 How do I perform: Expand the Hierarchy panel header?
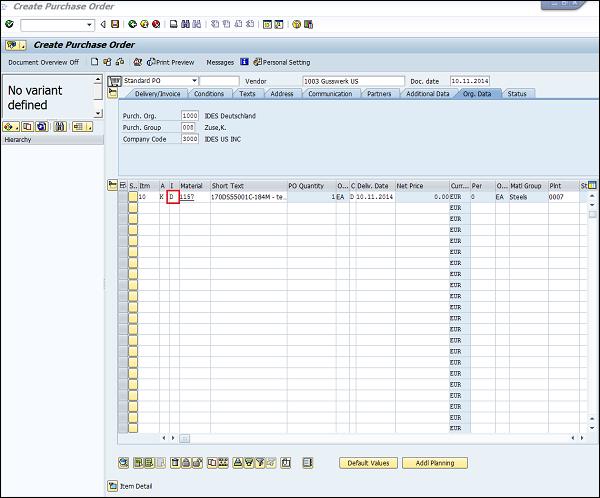coord(18,140)
